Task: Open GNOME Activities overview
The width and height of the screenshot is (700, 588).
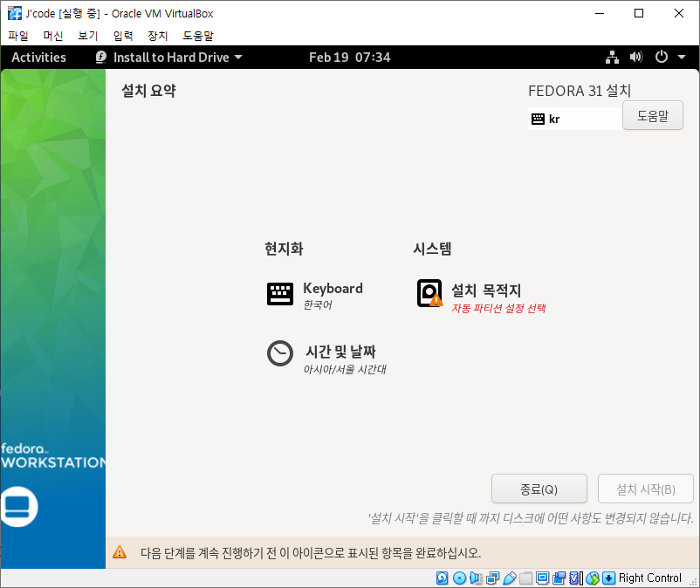Action: [38, 57]
